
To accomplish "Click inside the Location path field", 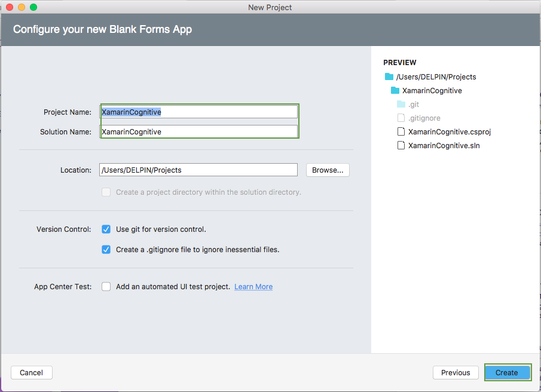I will [198, 170].
